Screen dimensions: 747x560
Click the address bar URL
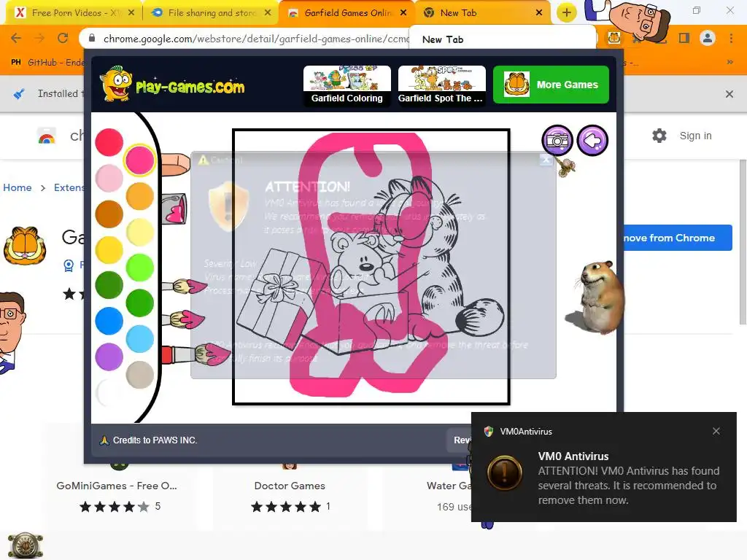point(256,39)
